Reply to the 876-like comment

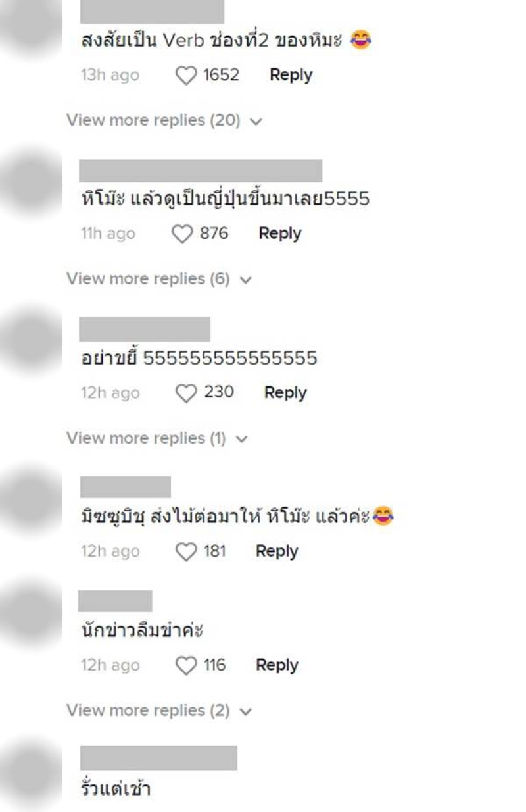pos(280,234)
